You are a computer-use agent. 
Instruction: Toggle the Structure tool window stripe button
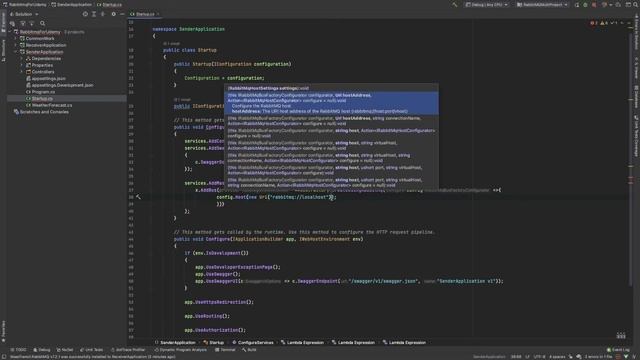[x=3, y=50]
